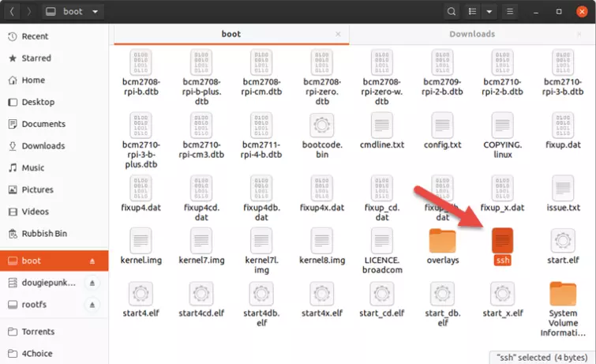Open Recent in the sidebar
596x364 pixels.
(x=54, y=36)
